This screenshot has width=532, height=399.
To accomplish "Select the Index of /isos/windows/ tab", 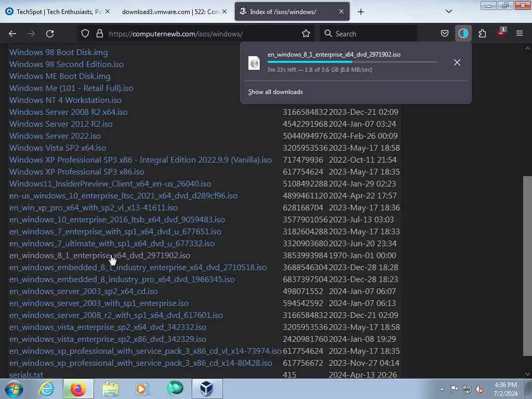I will tap(292, 12).
